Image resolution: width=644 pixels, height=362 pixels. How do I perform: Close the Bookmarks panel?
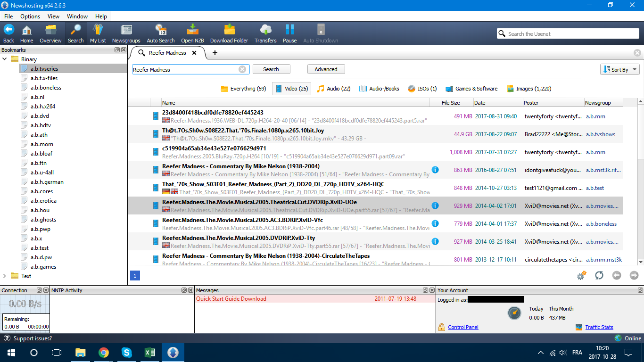click(x=124, y=50)
